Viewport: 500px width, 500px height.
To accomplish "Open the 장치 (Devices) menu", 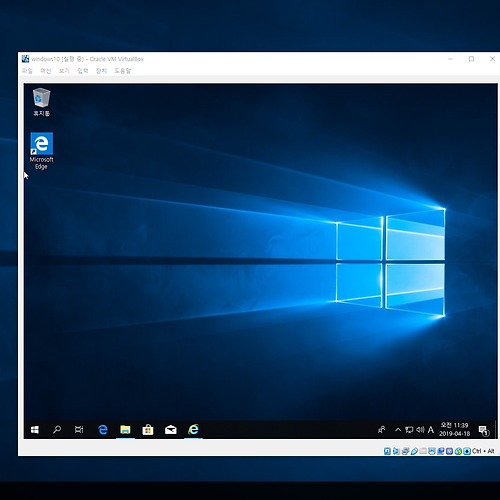I will coord(101,71).
